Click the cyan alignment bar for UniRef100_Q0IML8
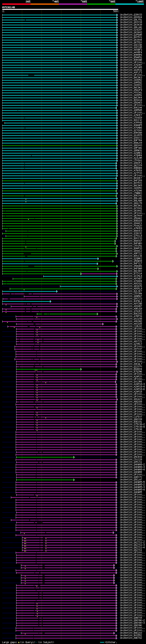The height and width of the screenshot is (644, 146). tap(81, 276)
